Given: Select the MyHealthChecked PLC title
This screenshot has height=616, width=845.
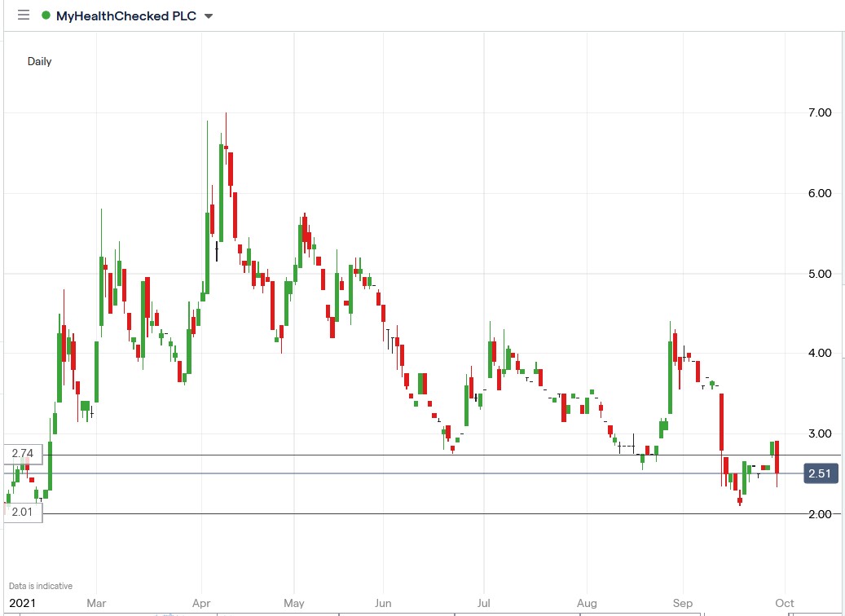Looking at the screenshot, I should pyautogui.click(x=126, y=15).
